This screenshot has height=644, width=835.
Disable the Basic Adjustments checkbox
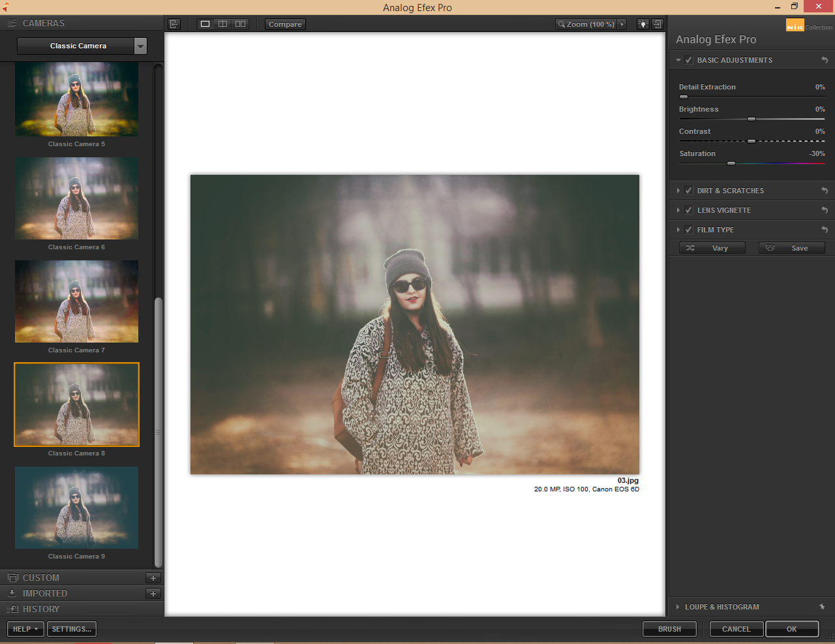(x=689, y=60)
